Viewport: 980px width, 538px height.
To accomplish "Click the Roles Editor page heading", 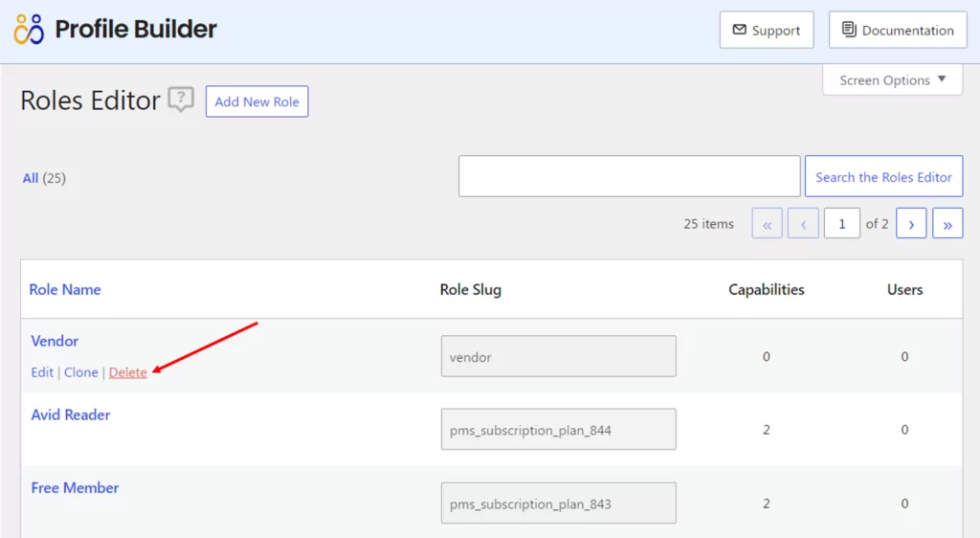I will point(90,101).
